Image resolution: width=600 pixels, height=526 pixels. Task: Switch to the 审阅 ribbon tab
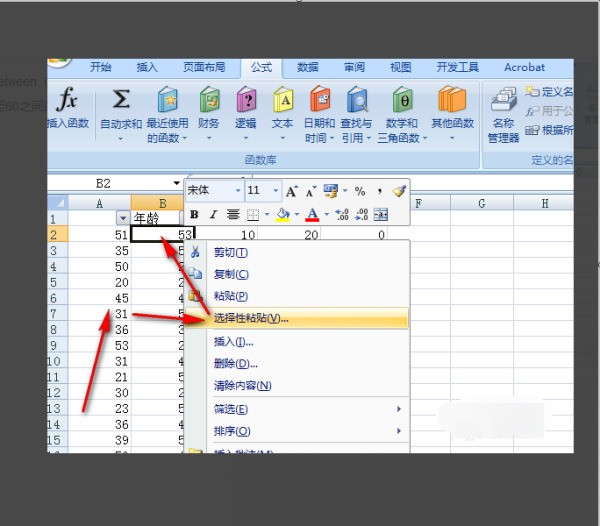354,67
